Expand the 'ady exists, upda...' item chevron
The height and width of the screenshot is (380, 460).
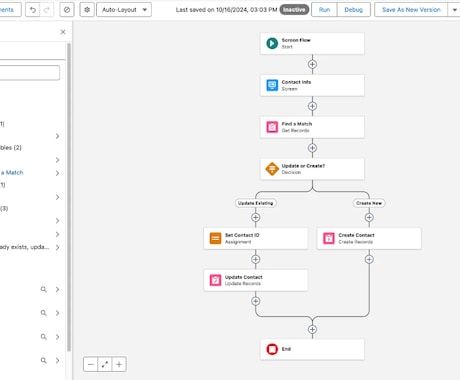coord(57,247)
